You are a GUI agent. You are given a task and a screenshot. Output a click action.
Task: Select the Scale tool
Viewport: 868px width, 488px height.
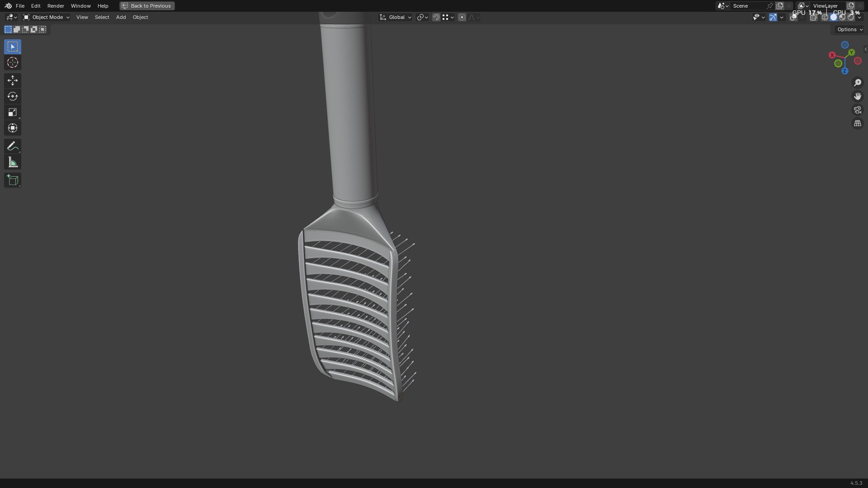(13, 112)
